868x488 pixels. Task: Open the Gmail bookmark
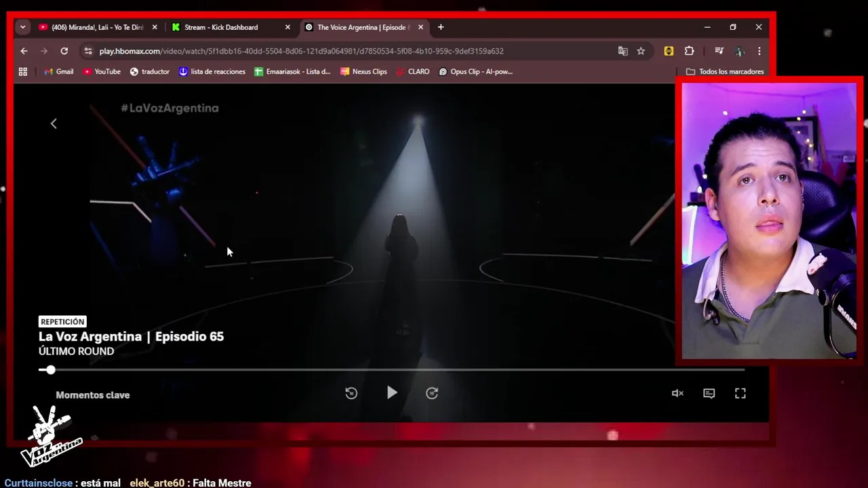[x=58, y=71]
